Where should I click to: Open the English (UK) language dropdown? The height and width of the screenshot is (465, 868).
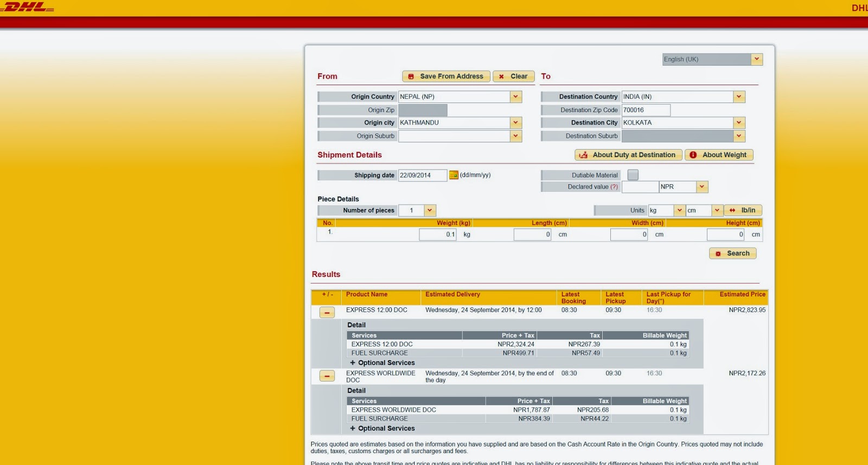coord(757,59)
